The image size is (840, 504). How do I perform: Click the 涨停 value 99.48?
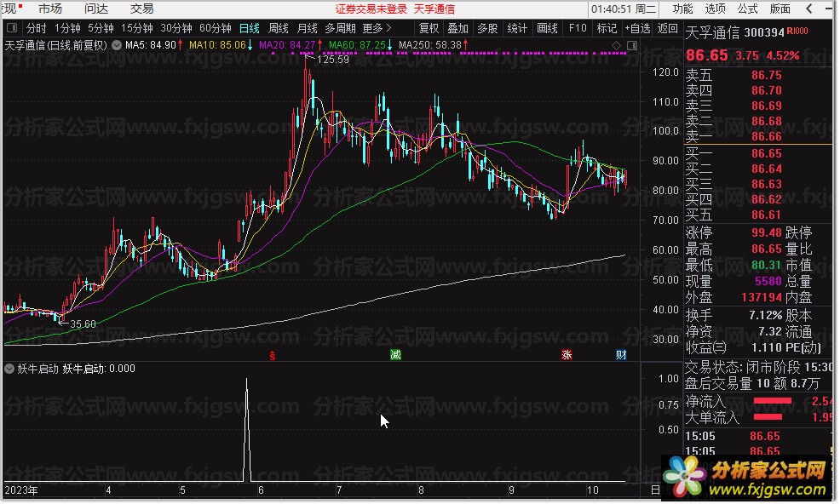click(766, 233)
